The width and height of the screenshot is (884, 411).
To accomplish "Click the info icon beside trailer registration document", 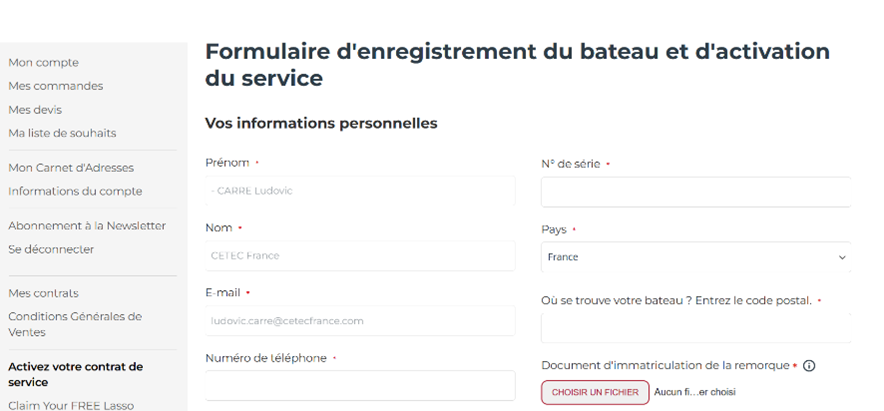I will tap(809, 366).
